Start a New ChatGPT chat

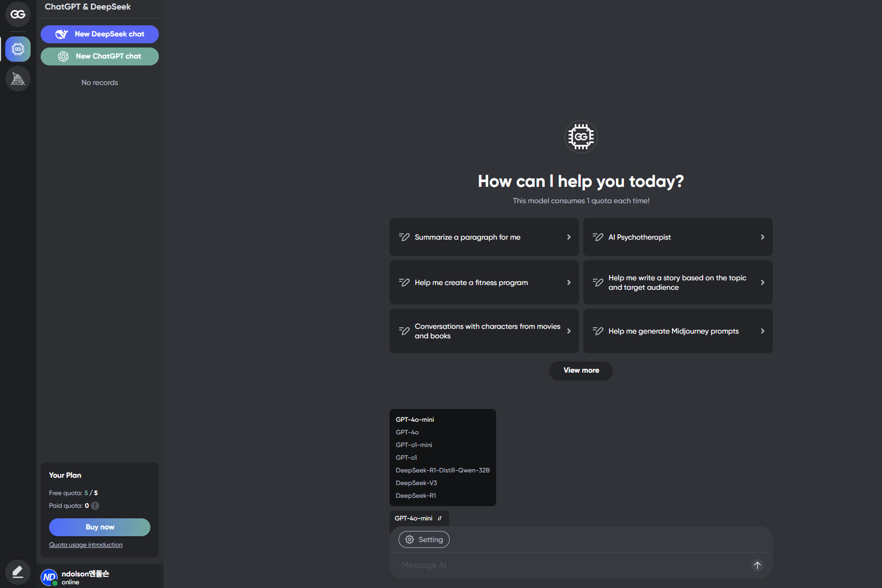pos(100,56)
